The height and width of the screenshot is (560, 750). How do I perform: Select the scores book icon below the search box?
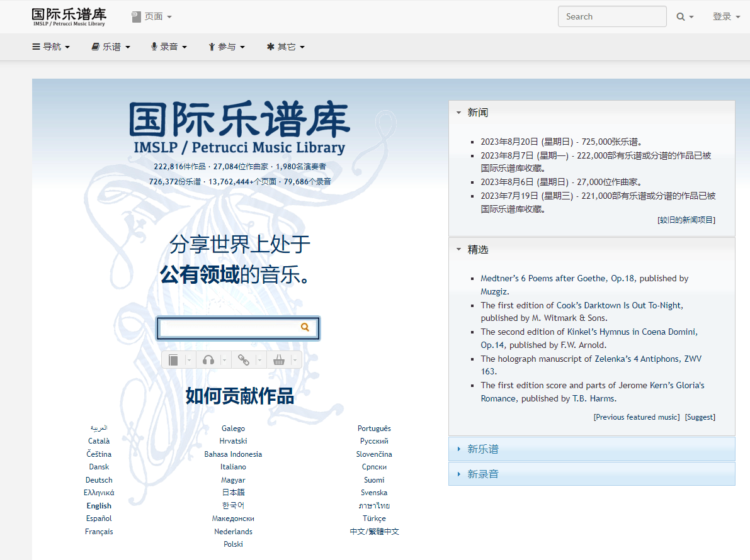tap(173, 359)
